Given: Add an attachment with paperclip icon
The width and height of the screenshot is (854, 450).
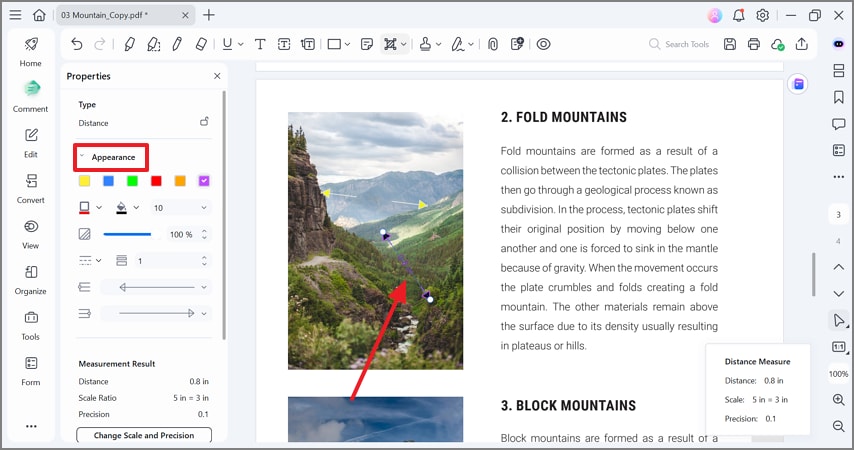Looking at the screenshot, I should click(x=493, y=44).
